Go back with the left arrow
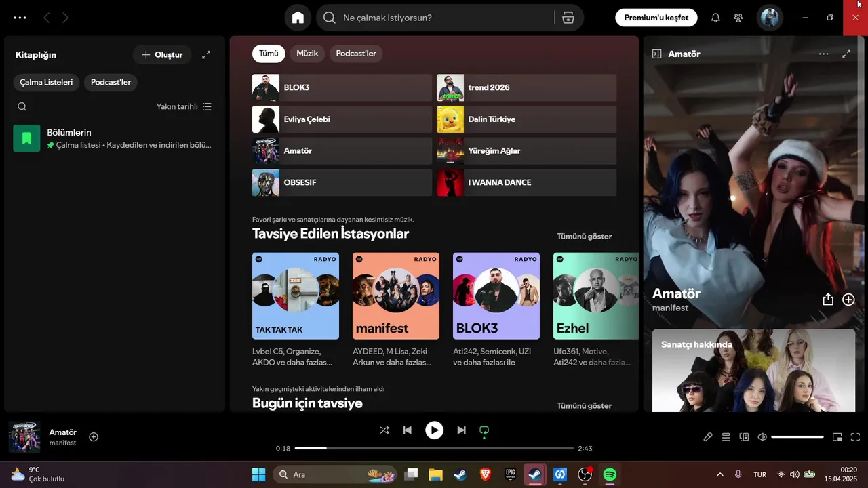 point(46,18)
